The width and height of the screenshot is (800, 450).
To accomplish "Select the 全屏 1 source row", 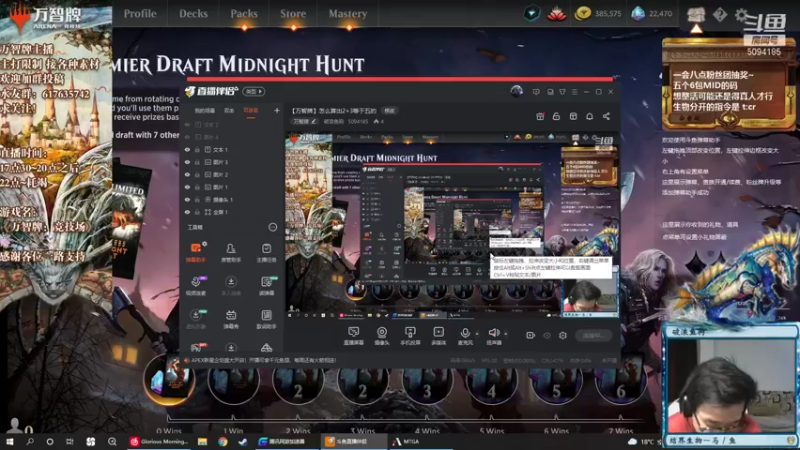I will tap(232, 212).
